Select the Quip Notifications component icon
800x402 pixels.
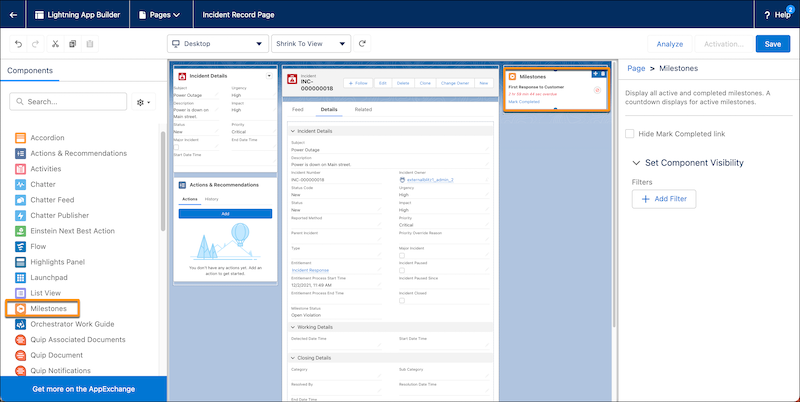click(x=20, y=371)
